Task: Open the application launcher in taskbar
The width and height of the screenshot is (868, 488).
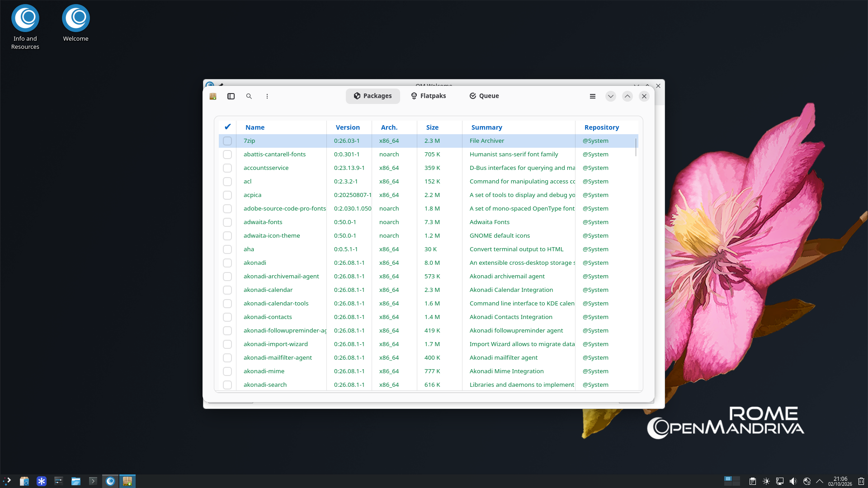Action: click(x=7, y=481)
